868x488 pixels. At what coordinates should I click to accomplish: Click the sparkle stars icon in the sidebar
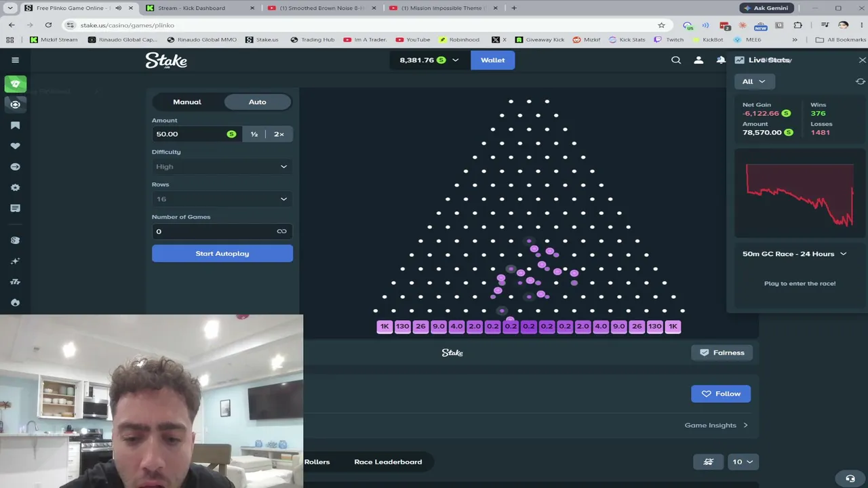point(15,261)
